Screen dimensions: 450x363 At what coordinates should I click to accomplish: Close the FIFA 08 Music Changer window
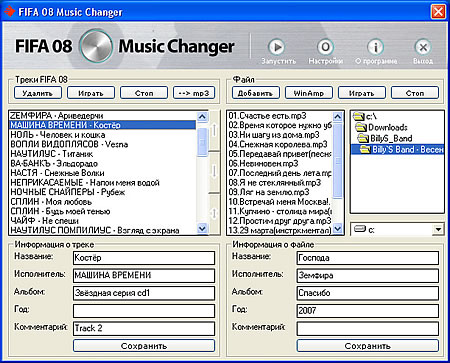pyautogui.click(x=438, y=12)
